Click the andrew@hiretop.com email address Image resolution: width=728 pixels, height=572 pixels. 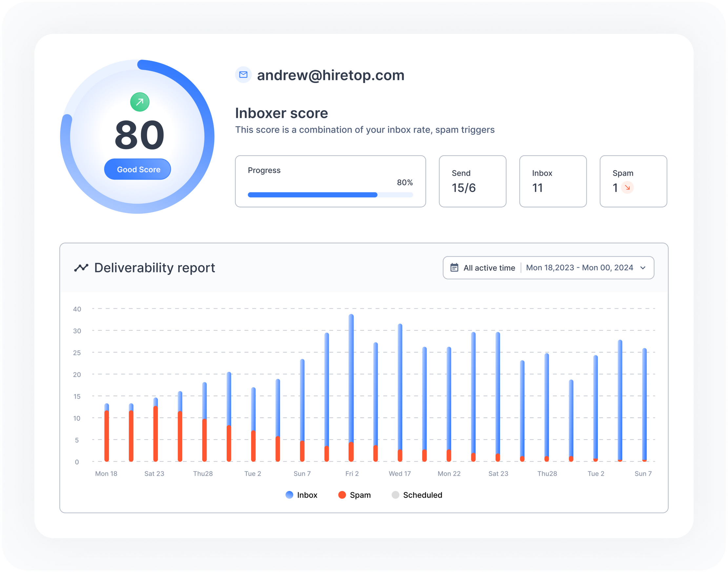[x=330, y=75]
